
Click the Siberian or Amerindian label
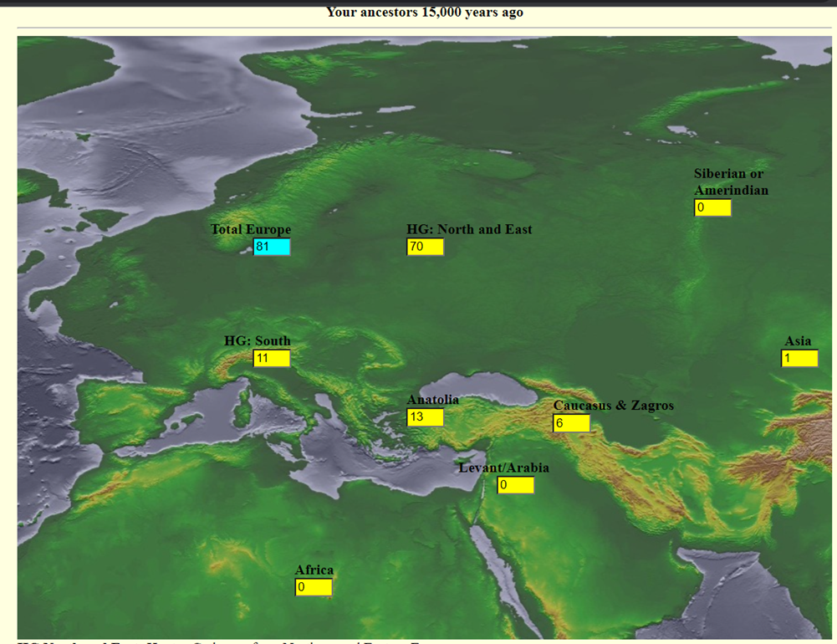732,181
